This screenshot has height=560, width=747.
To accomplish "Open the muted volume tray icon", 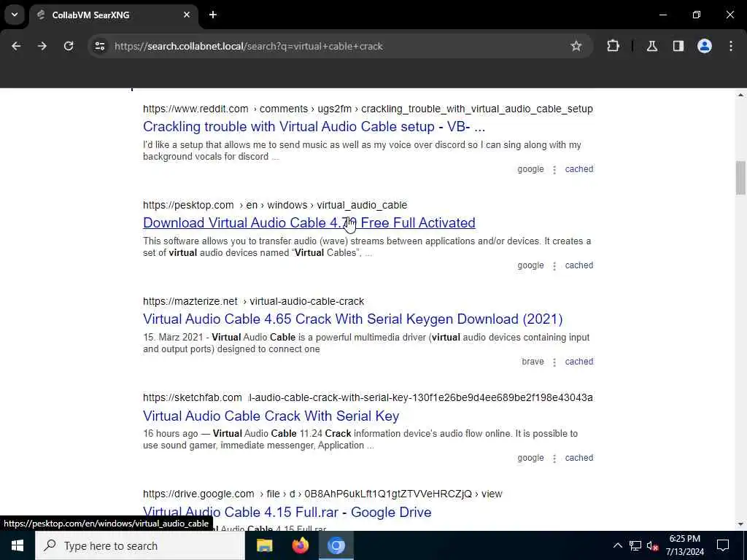I will [653, 545].
